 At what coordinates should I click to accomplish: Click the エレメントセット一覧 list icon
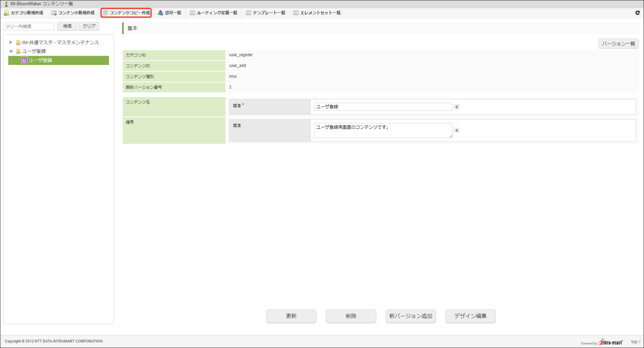click(x=296, y=13)
